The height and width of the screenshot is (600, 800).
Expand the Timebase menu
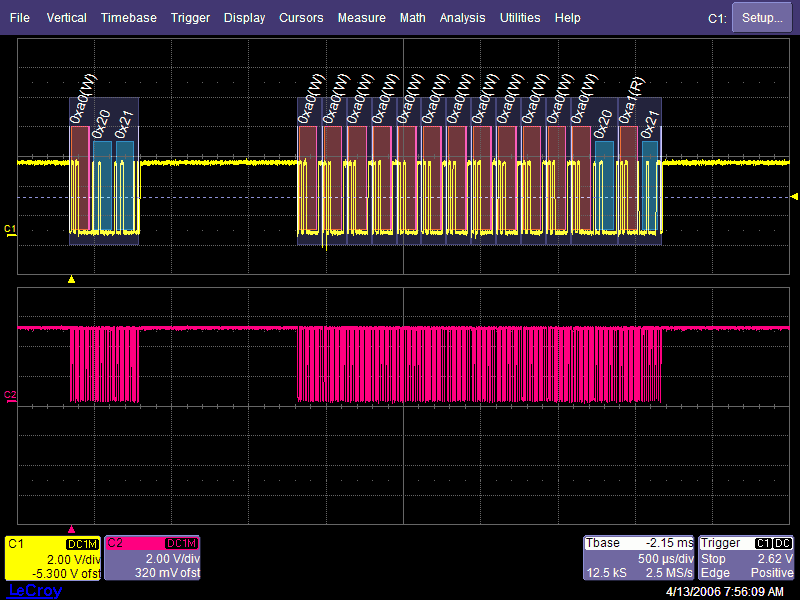pos(128,18)
